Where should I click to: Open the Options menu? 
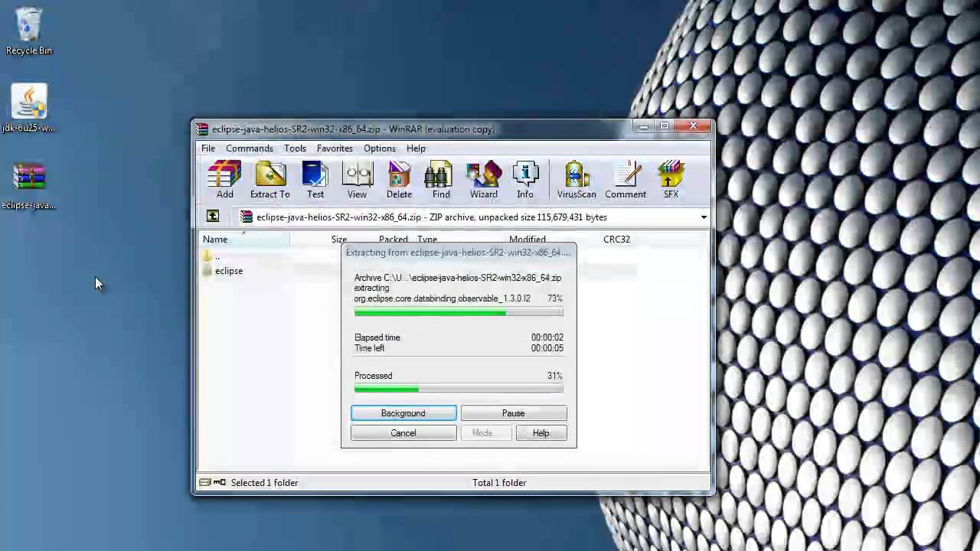[x=380, y=148]
